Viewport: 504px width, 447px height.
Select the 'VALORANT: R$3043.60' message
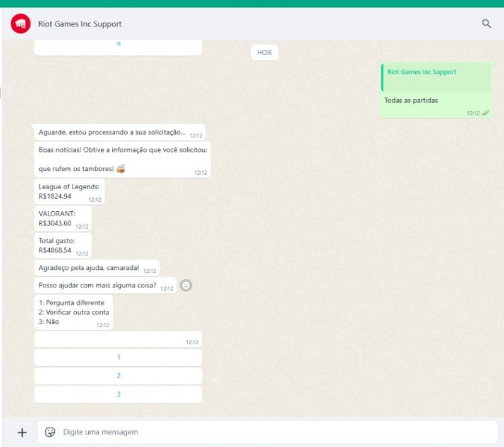point(63,219)
